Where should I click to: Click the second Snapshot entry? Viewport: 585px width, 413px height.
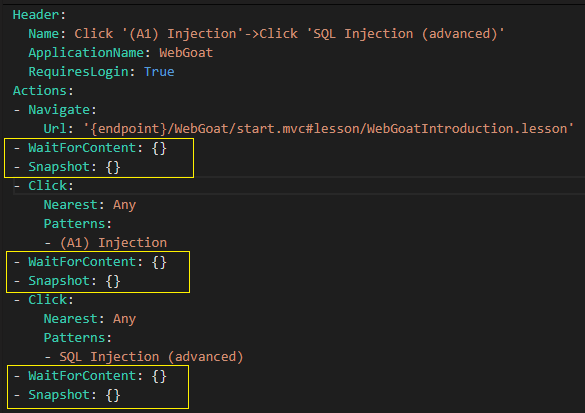pyautogui.click(x=67, y=281)
